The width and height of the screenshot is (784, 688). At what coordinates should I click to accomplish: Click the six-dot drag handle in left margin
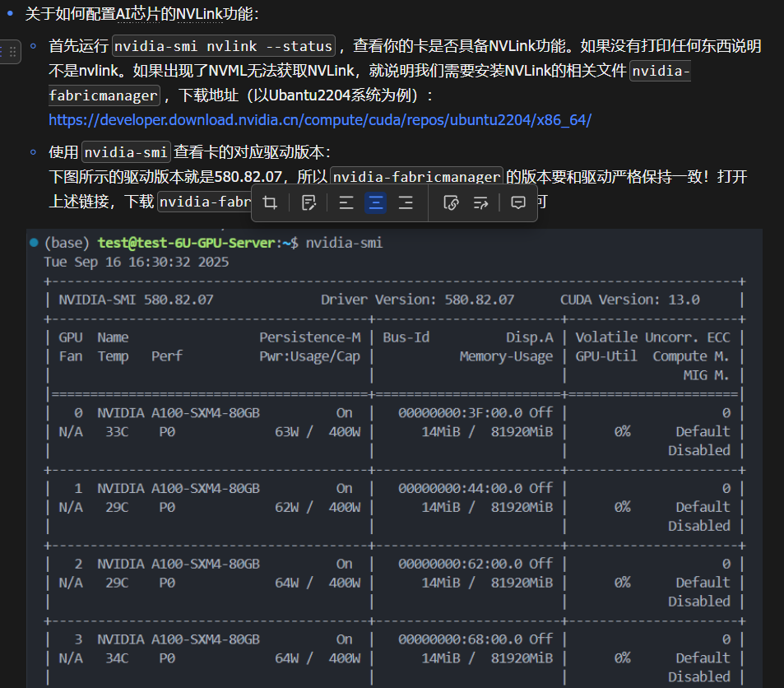click(11, 52)
